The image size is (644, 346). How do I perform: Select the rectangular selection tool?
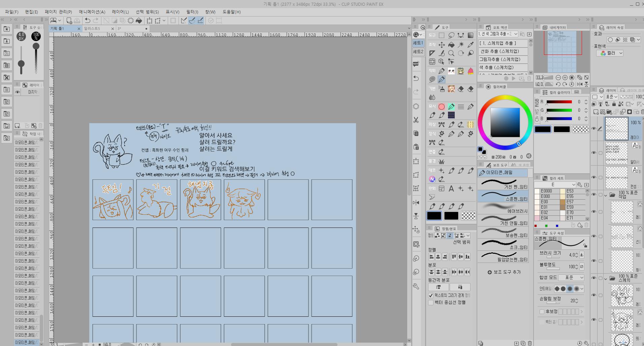pos(442,35)
